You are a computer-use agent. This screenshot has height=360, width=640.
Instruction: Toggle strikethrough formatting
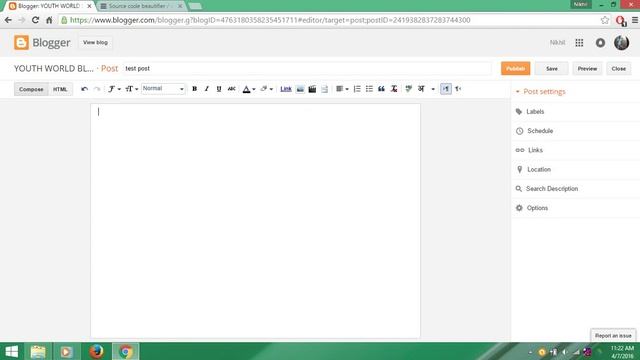[231, 89]
